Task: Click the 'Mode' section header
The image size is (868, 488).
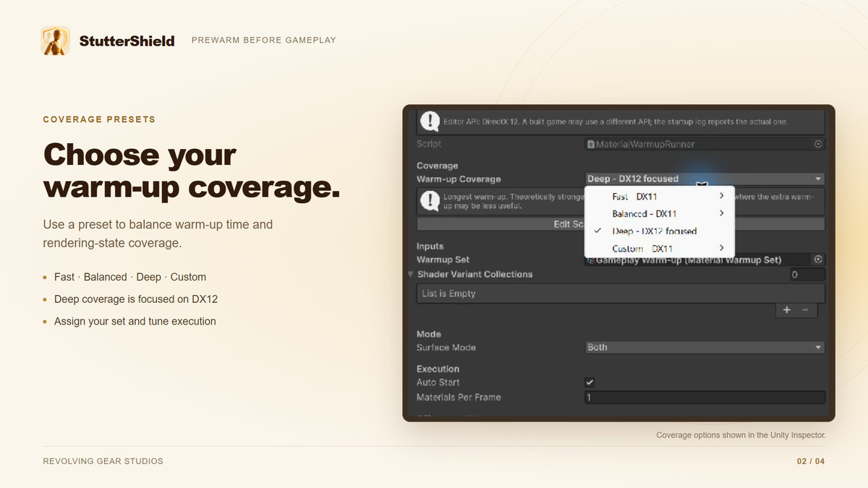Action: point(429,334)
